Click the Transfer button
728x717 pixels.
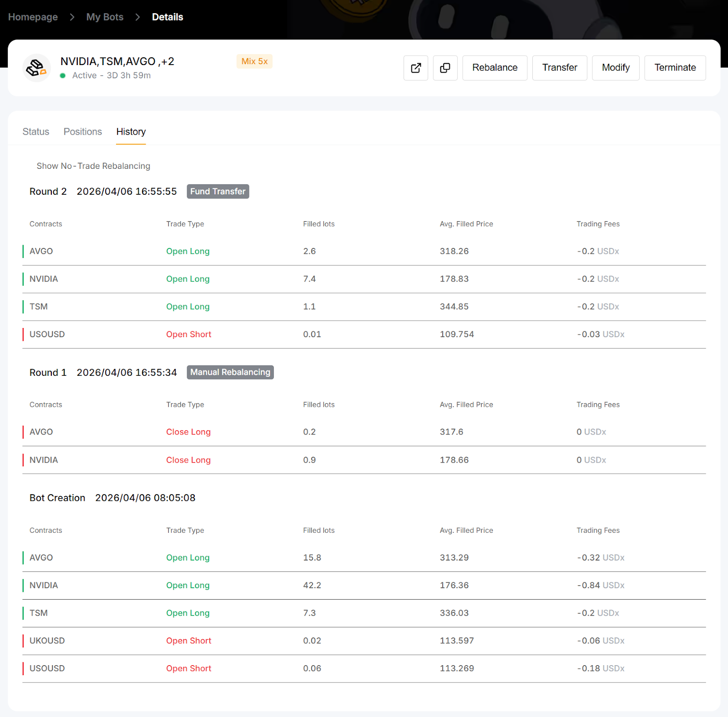click(559, 68)
